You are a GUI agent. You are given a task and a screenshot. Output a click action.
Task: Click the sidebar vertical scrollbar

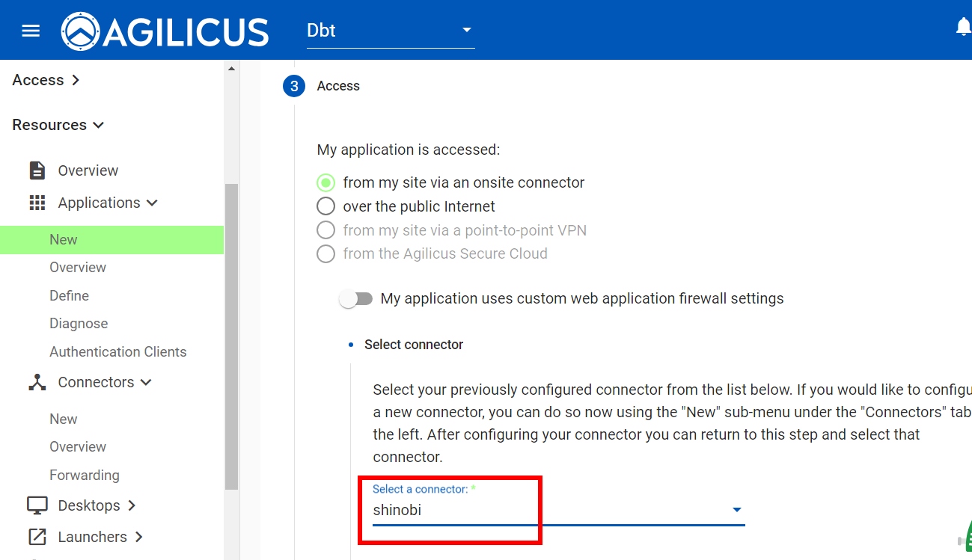pos(231,336)
